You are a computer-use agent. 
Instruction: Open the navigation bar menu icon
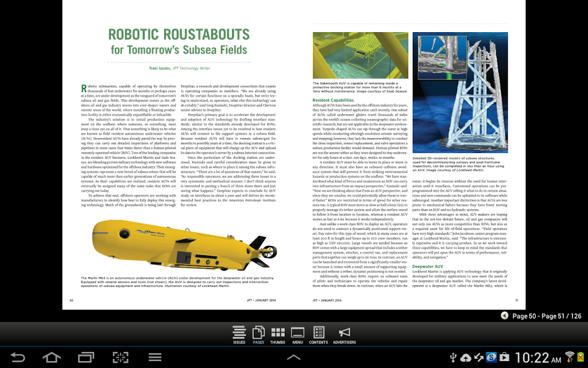155,357
